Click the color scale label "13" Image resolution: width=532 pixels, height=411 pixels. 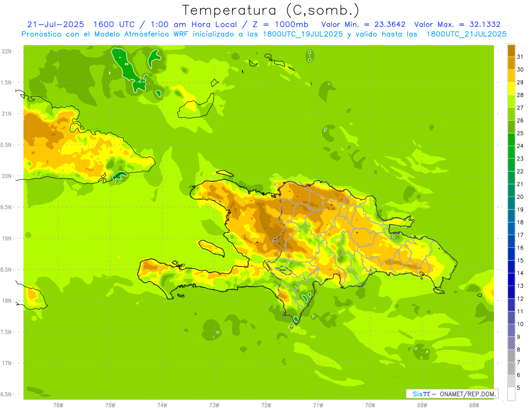point(520,286)
